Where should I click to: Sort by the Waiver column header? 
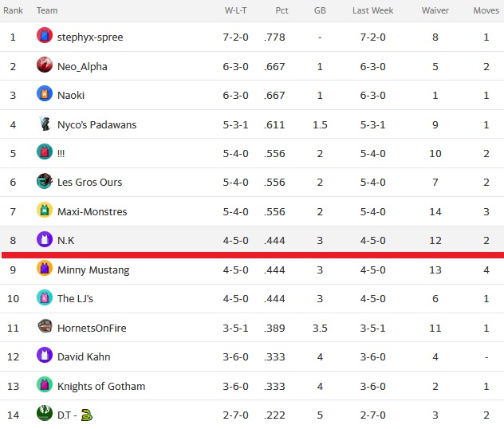point(435,10)
